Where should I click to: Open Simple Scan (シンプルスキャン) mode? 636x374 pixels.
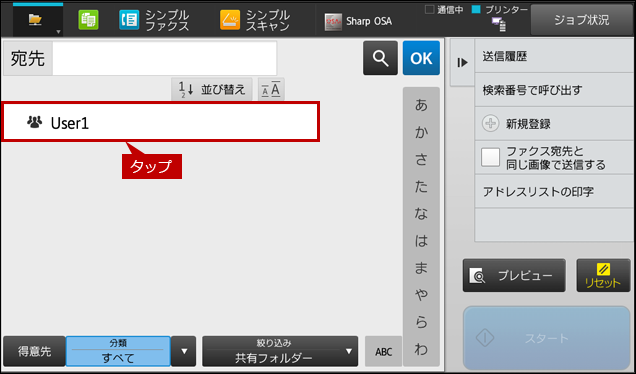(x=255, y=20)
